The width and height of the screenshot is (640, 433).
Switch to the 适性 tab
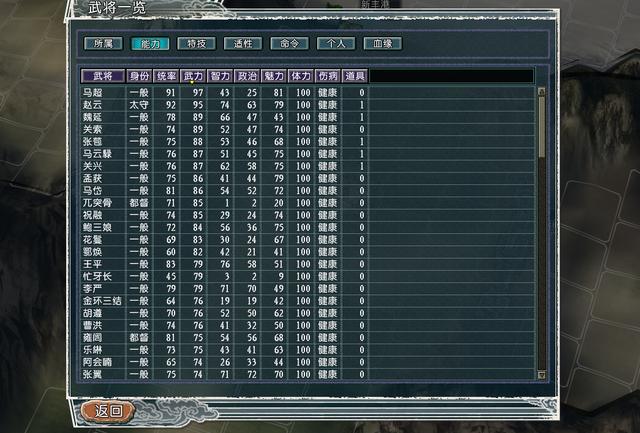pos(243,43)
